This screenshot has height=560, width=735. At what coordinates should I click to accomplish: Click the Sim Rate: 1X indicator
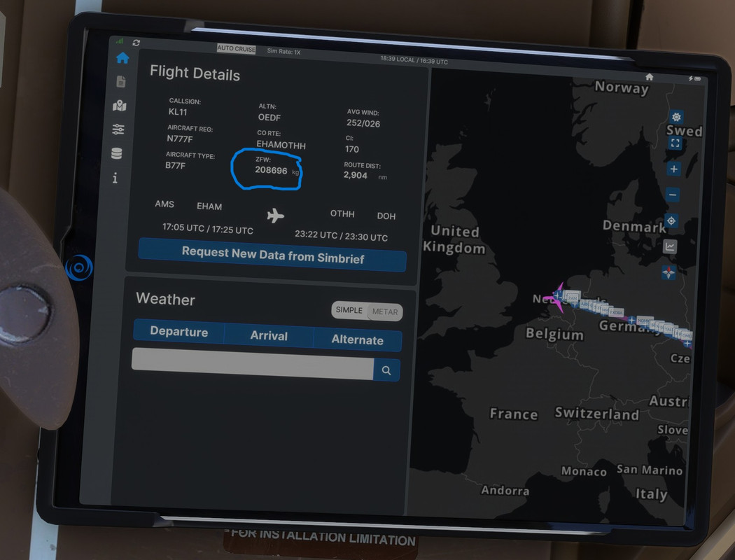283,52
